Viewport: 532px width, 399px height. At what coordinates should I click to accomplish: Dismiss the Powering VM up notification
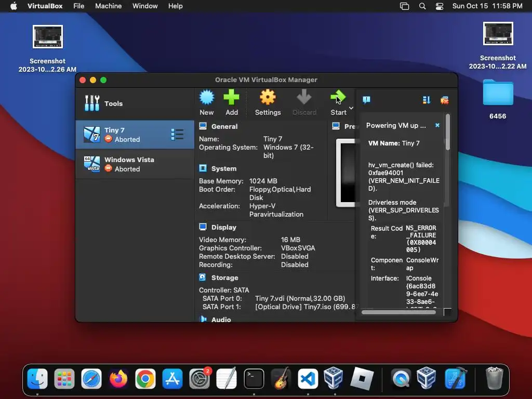tap(437, 125)
